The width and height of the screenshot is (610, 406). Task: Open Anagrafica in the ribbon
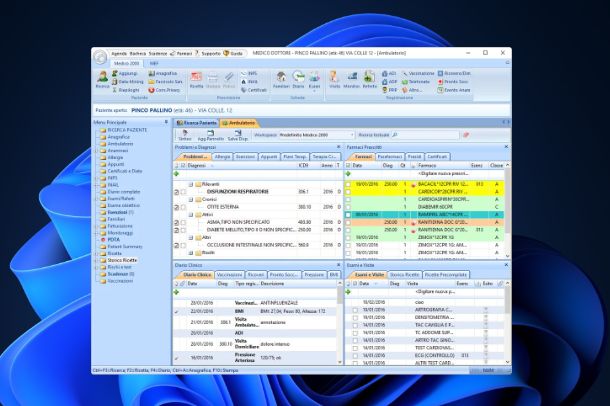[x=163, y=73]
